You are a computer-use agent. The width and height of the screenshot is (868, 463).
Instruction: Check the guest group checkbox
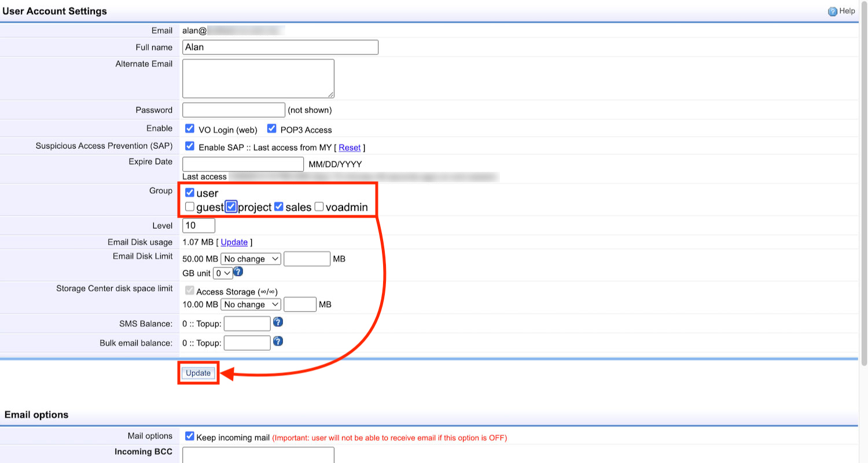pyautogui.click(x=190, y=207)
